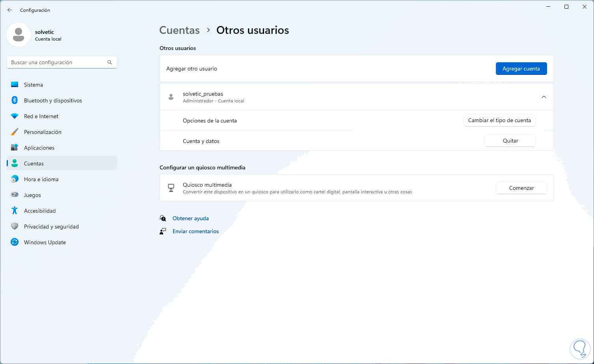Open Sistema settings

(x=62, y=85)
